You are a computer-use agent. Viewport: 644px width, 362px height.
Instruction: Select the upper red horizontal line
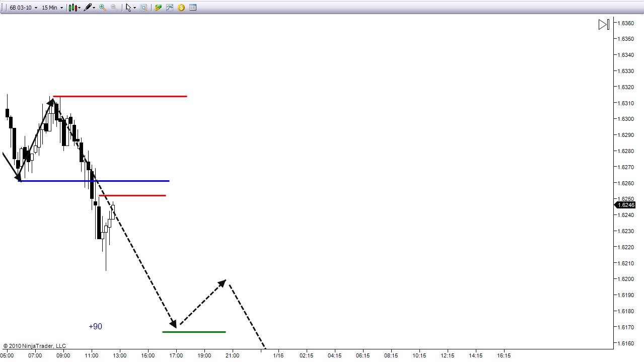(x=120, y=96)
